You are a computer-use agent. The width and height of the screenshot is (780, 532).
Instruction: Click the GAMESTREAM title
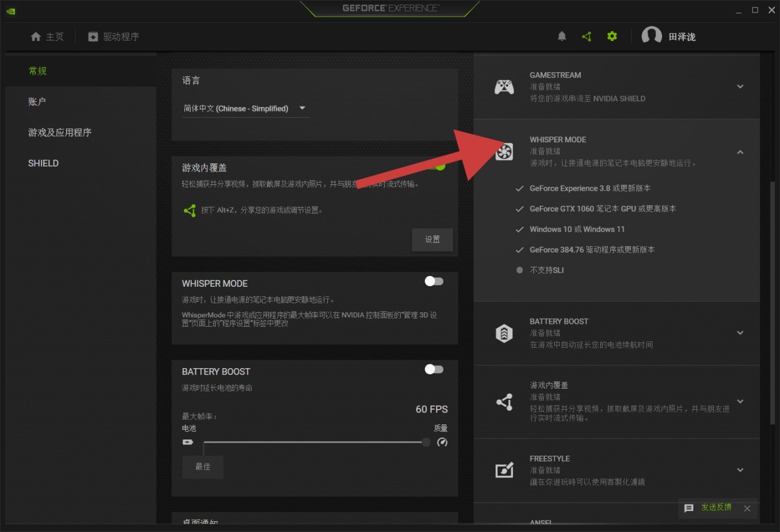pos(555,75)
